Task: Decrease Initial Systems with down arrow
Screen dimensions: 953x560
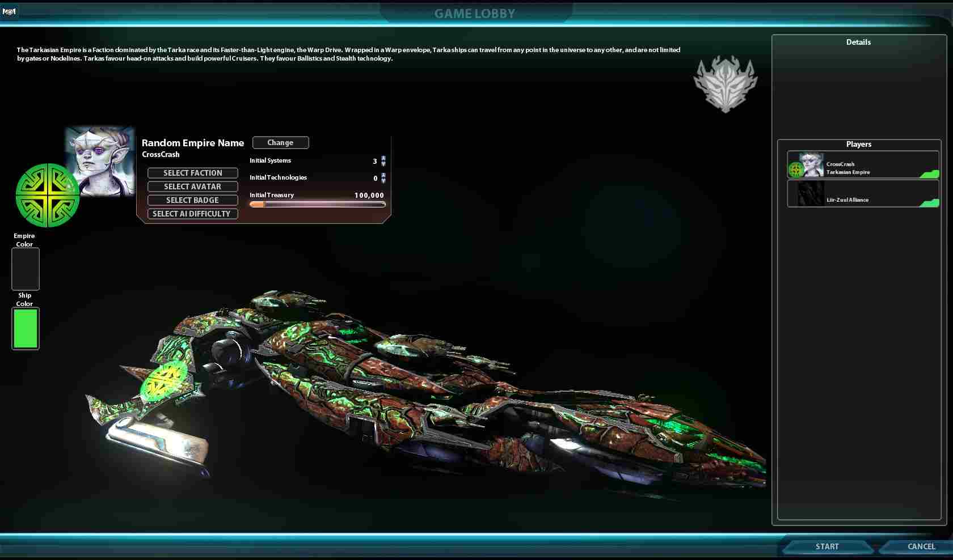Action: 383,164
